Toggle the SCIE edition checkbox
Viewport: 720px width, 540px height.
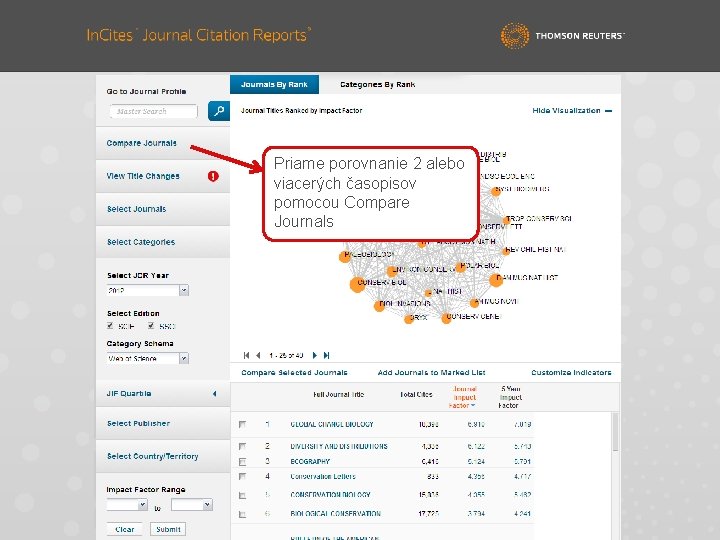pyautogui.click(x=110, y=326)
